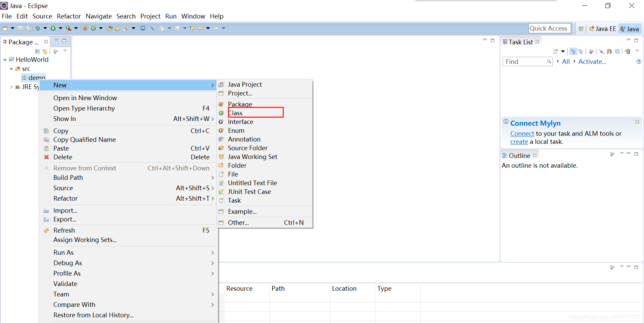Click the Connect link in Mylyn panel
Image resolution: width=644 pixels, height=323 pixels.
pos(522,133)
